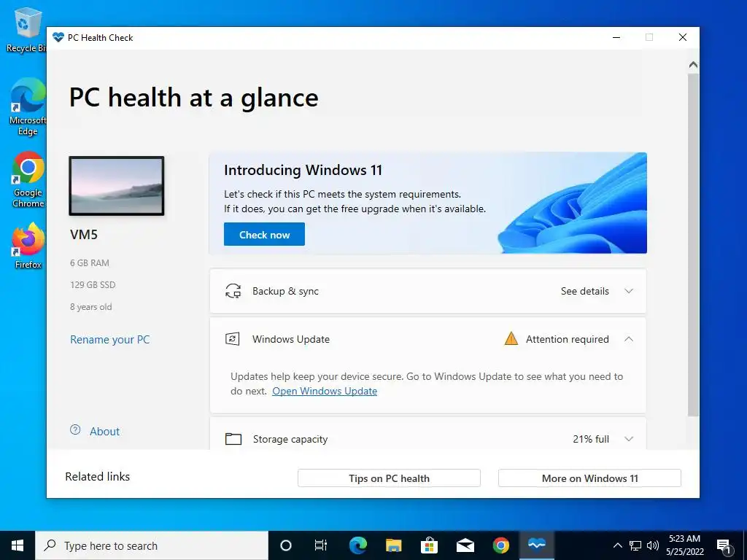
Task: Click the Windows Update refresh icon
Action: click(x=233, y=339)
